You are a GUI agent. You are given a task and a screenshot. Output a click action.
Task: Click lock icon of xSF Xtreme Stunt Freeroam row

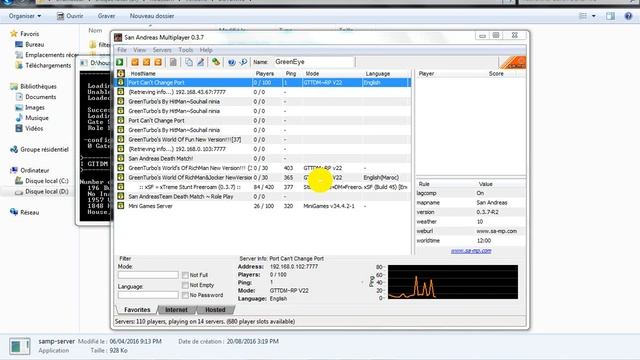click(121, 187)
